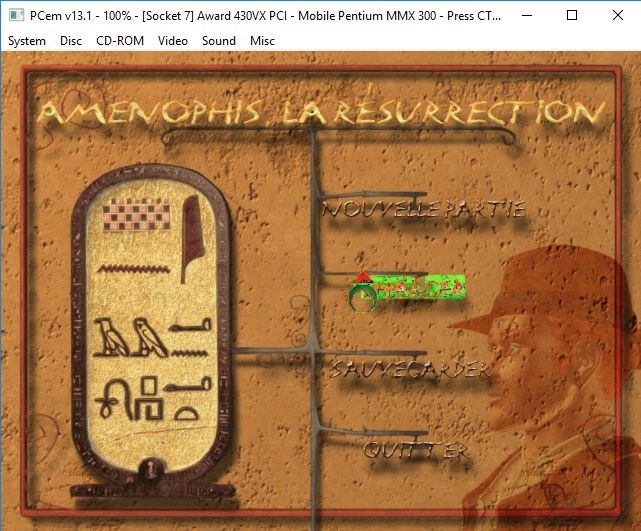Screen dimensions: 641x531
Task: Click the Amenophis La Resurrection title
Action: 322,112
